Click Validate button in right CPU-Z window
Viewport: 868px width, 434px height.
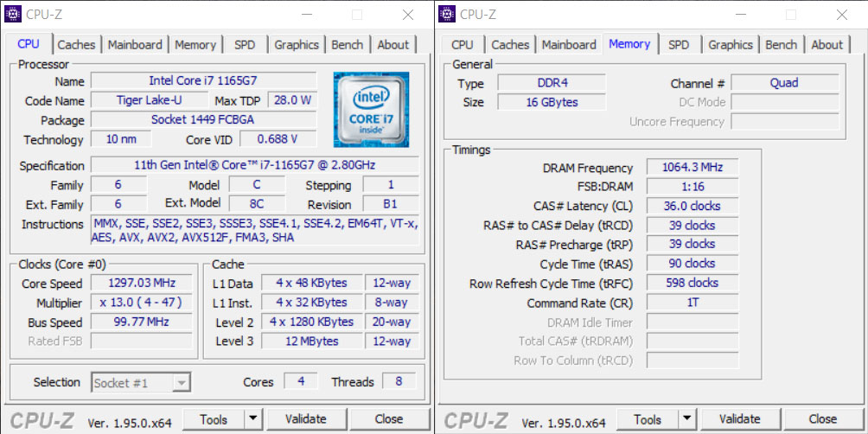point(739,419)
